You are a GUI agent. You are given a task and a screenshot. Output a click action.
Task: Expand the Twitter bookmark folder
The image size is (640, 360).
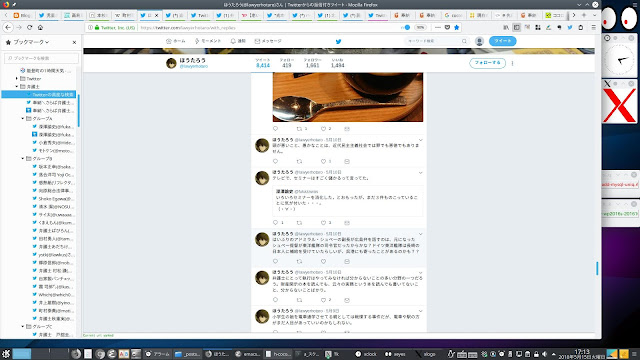pyautogui.click(x=17, y=78)
